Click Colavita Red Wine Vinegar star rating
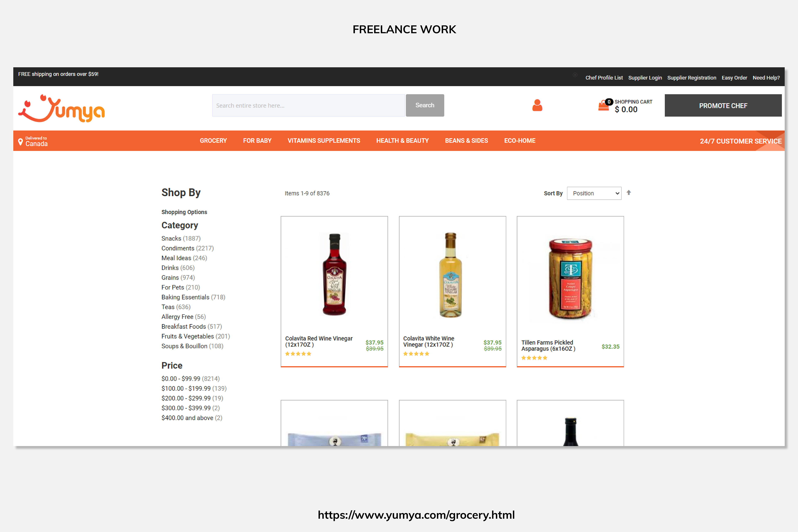This screenshot has width=798, height=532. tap(298, 354)
